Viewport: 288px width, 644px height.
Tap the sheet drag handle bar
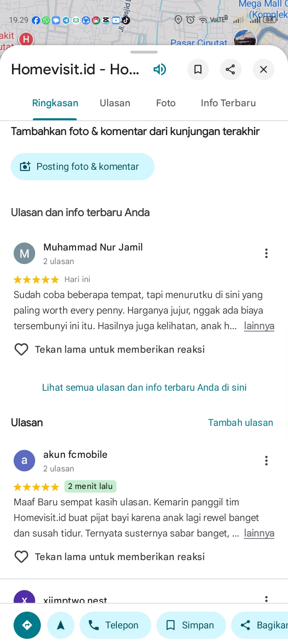[x=144, y=52]
